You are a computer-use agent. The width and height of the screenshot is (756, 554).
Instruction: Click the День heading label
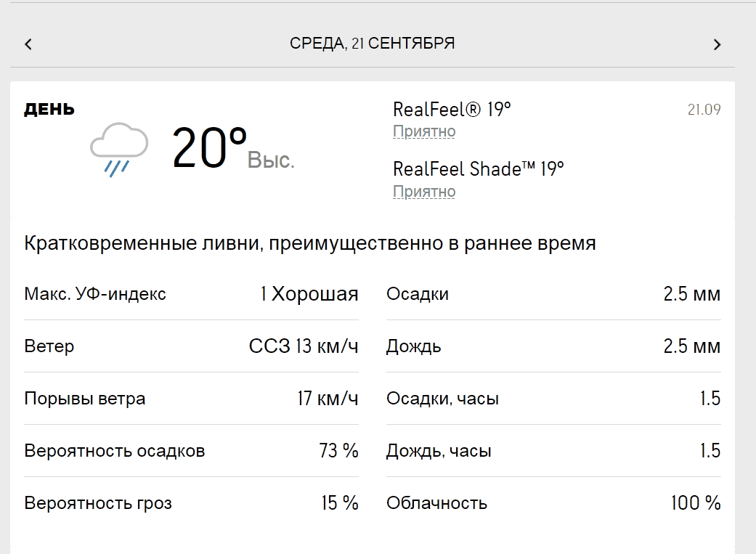point(49,110)
